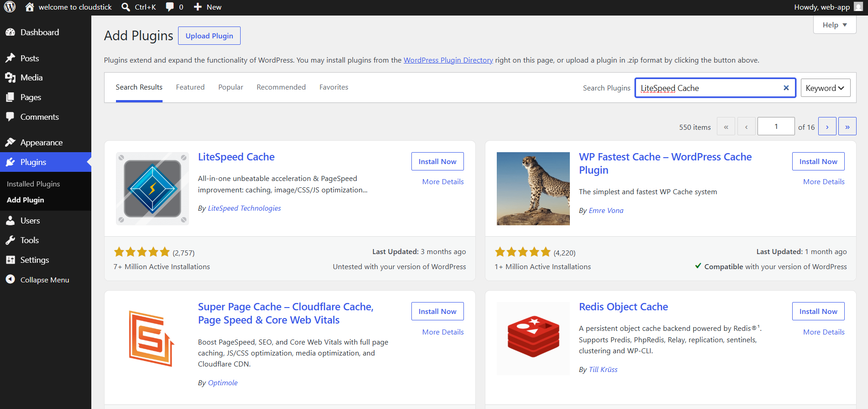Switch to Popular tab
868x409 pixels.
tap(231, 87)
